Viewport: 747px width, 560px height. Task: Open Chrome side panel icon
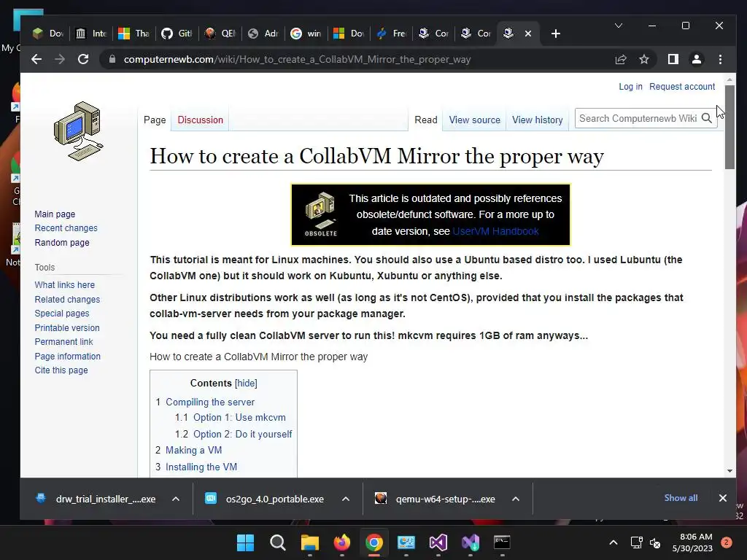click(673, 59)
